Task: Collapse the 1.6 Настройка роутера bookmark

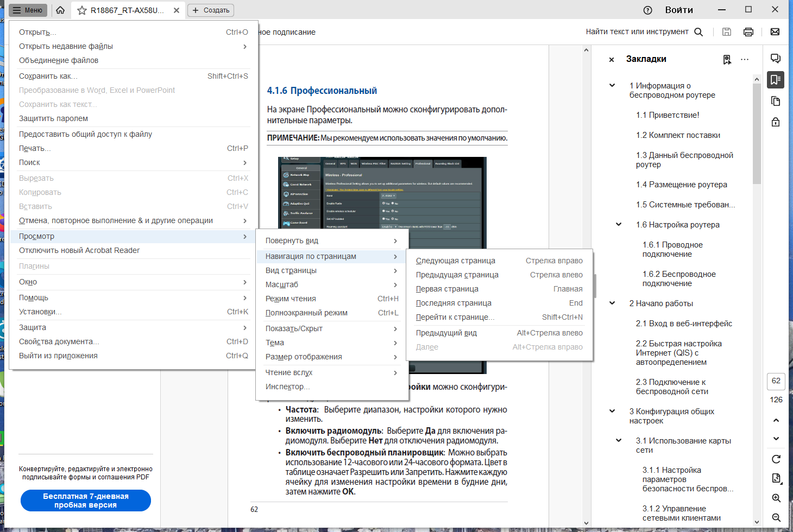Action: coord(619,224)
